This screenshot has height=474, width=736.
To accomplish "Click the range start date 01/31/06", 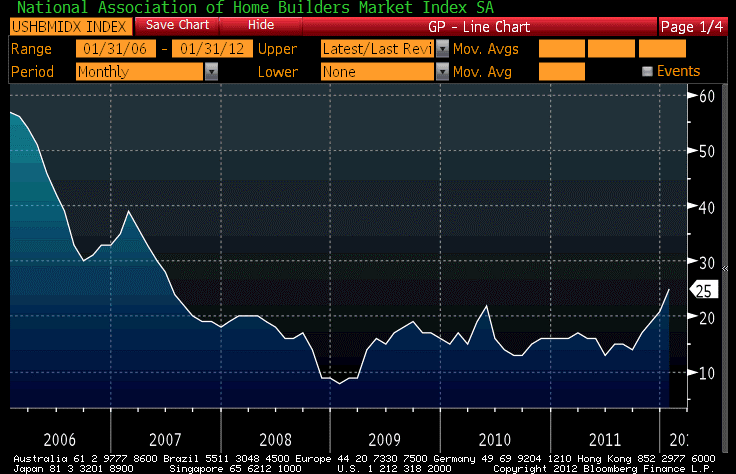I will [115, 49].
